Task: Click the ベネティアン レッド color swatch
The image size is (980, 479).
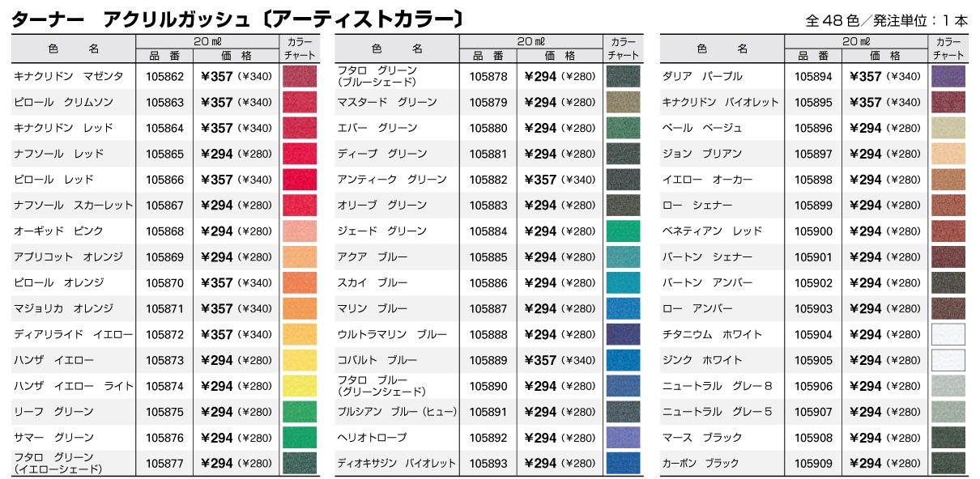Action: (x=948, y=231)
